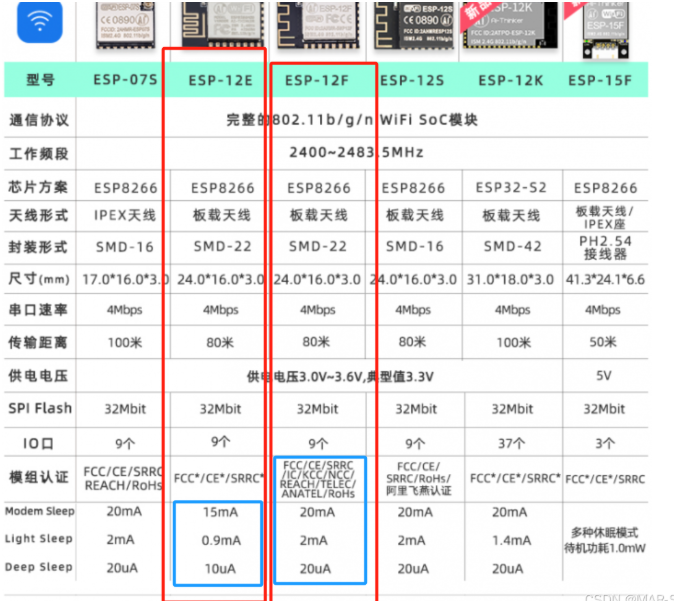Select the PH2.54 接线器 cell

pyautogui.click(x=605, y=248)
